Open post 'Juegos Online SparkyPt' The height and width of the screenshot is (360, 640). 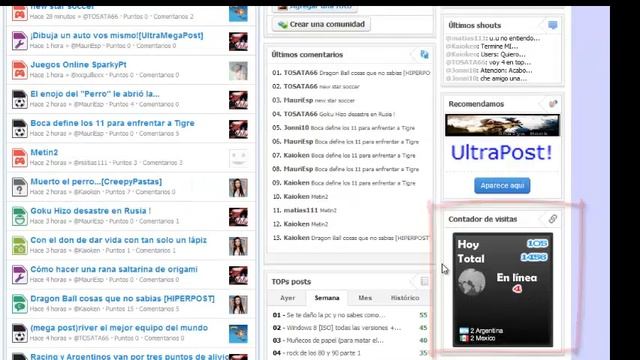[x=78, y=65]
